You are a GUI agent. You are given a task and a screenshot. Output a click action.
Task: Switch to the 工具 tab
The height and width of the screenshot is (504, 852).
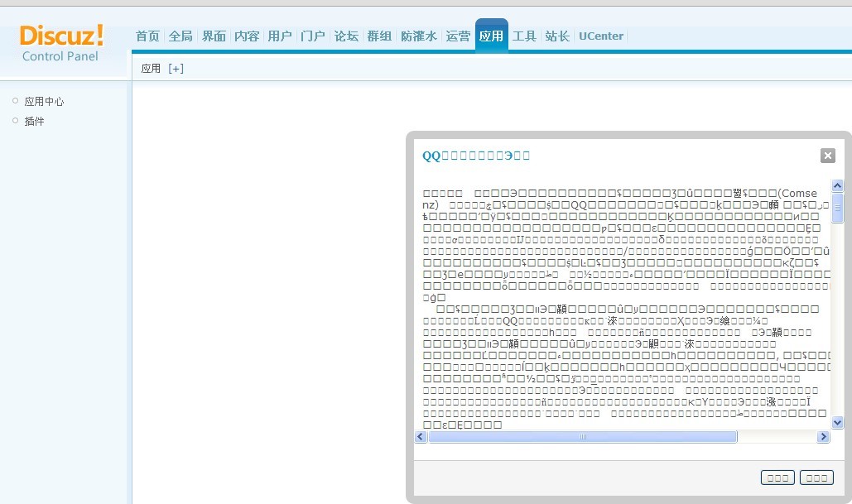pos(524,36)
